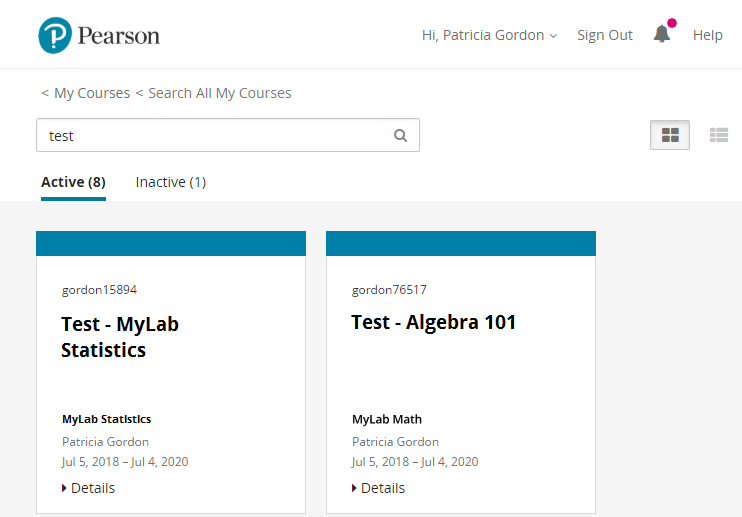Click the Pearson logo icon
This screenshot has height=517, width=742.
[55, 35]
